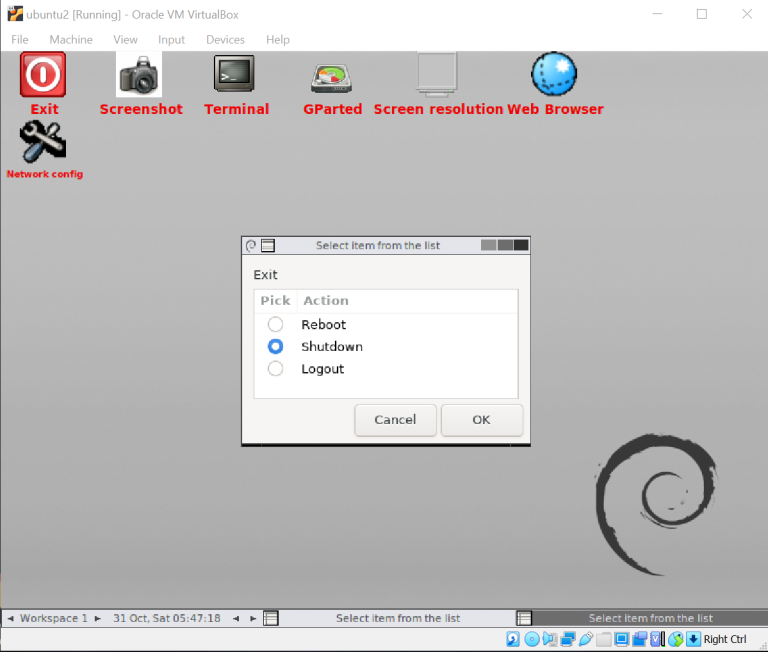Click the Pick column header
768x652 pixels.
[275, 301]
